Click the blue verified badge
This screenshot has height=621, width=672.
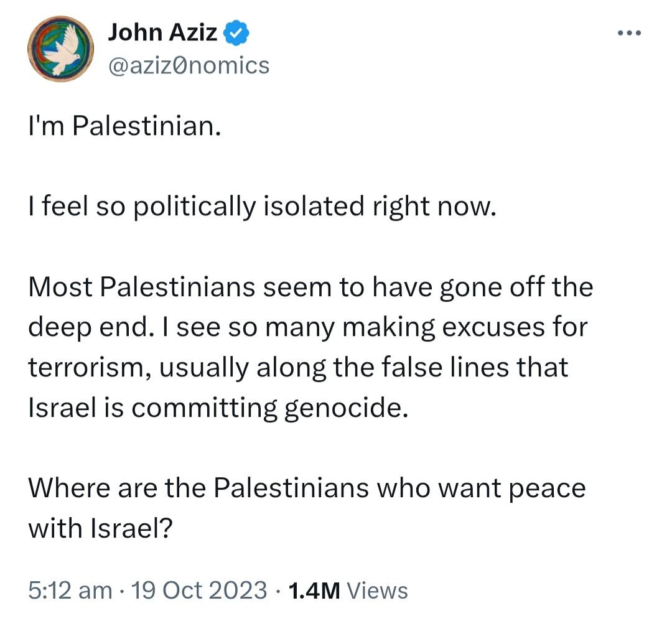coord(236,32)
